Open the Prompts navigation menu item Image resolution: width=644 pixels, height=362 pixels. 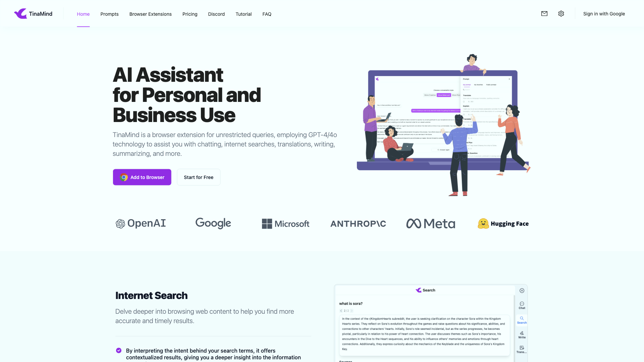point(109,14)
